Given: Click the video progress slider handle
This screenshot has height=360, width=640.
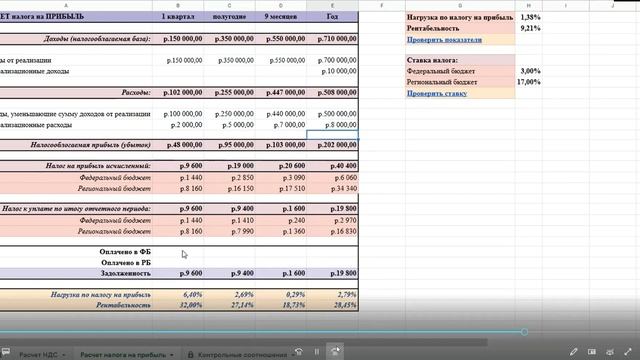Looking at the screenshot, I should pos(524,332).
